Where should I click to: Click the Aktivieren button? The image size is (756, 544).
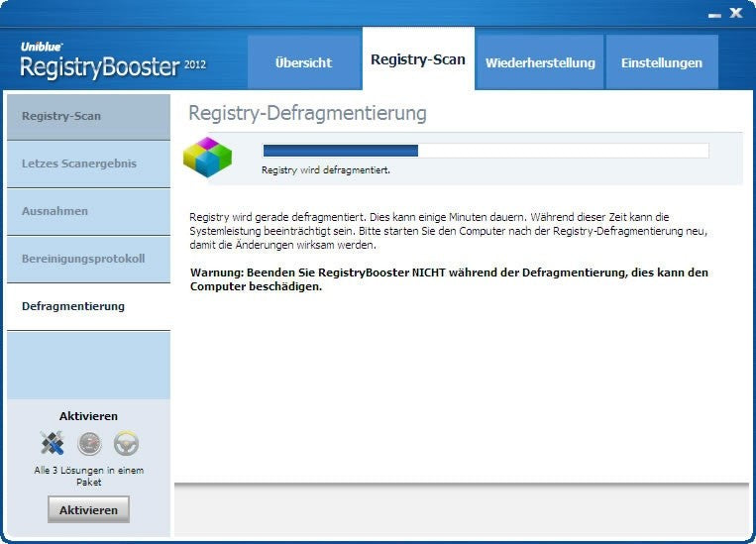pos(89,509)
